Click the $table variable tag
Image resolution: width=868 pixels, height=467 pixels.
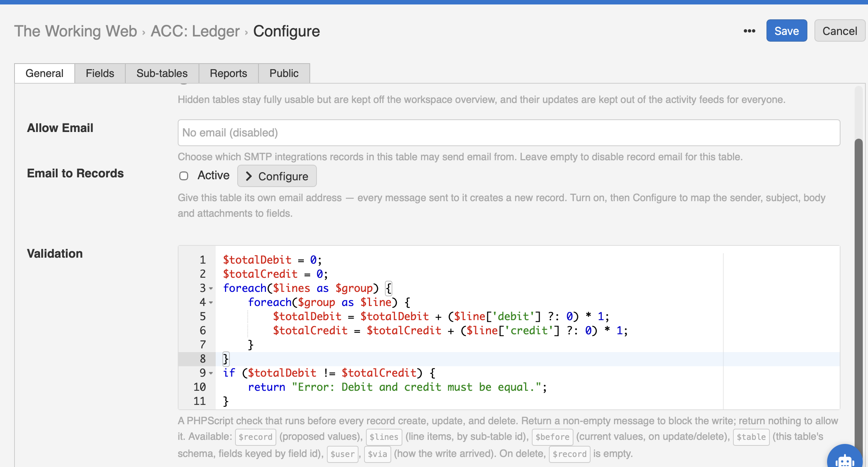(x=751, y=437)
